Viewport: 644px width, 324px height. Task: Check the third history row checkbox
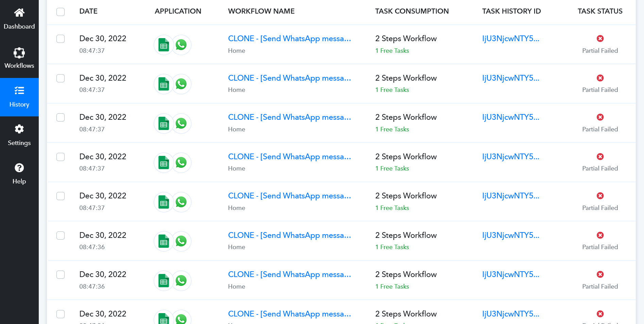[61, 117]
